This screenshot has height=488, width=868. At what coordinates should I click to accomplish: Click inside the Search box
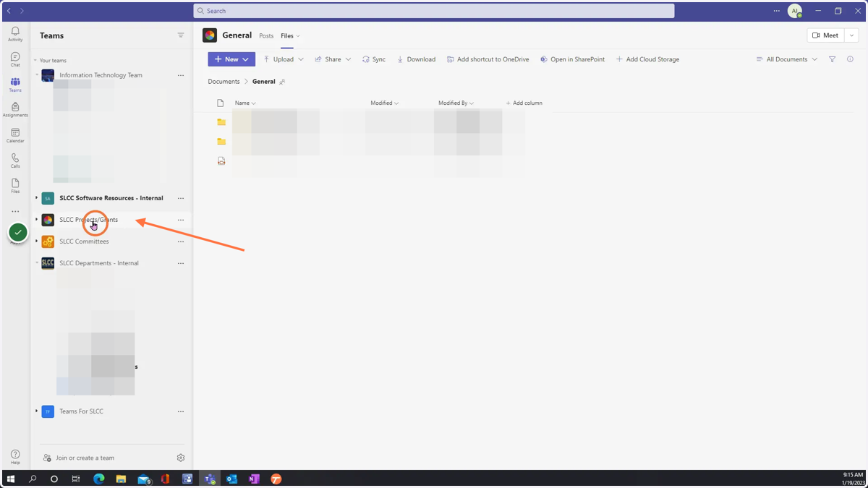434,11
